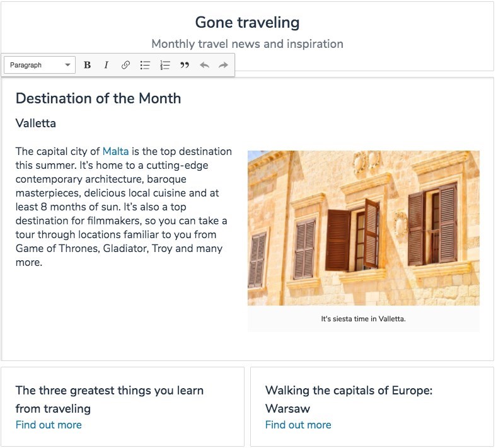Click the Monthly travel news subtitle
496x448 pixels.
pos(247,44)
